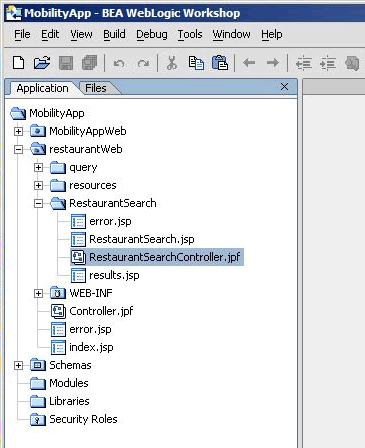Expand the WEB-INF folder
Screen dimensions: 365x448
click(x=38, y=293)
